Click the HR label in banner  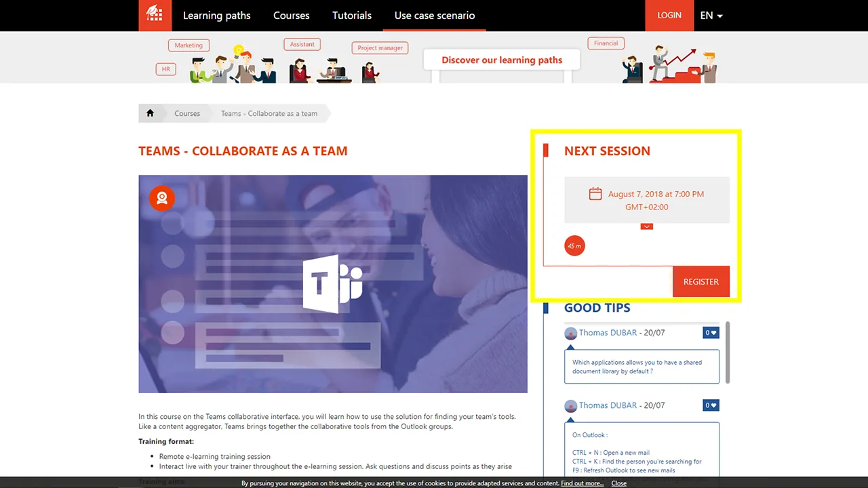point(166,69)
